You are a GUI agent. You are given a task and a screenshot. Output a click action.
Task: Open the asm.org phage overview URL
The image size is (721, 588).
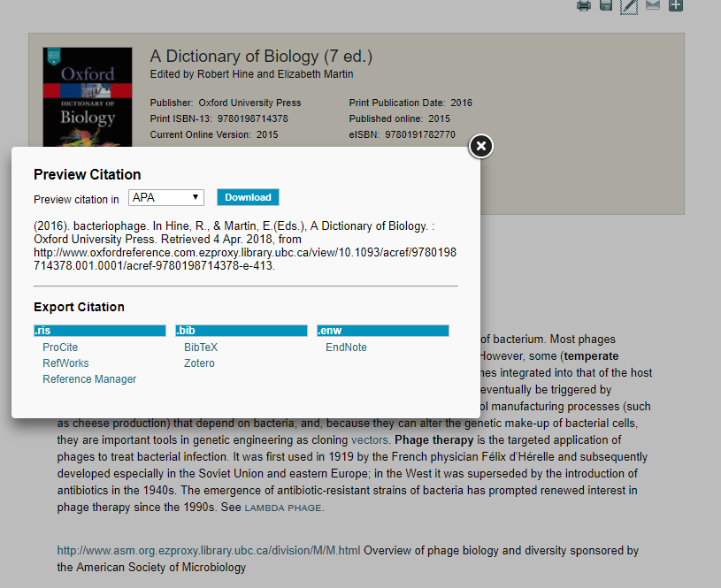tap(209, 550)
